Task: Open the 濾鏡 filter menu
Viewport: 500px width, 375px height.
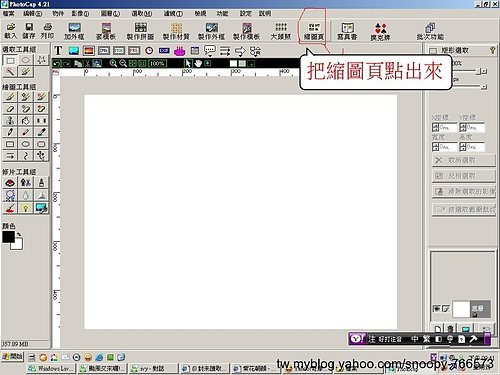Action: pyautogui.click(x=173, y=14)
